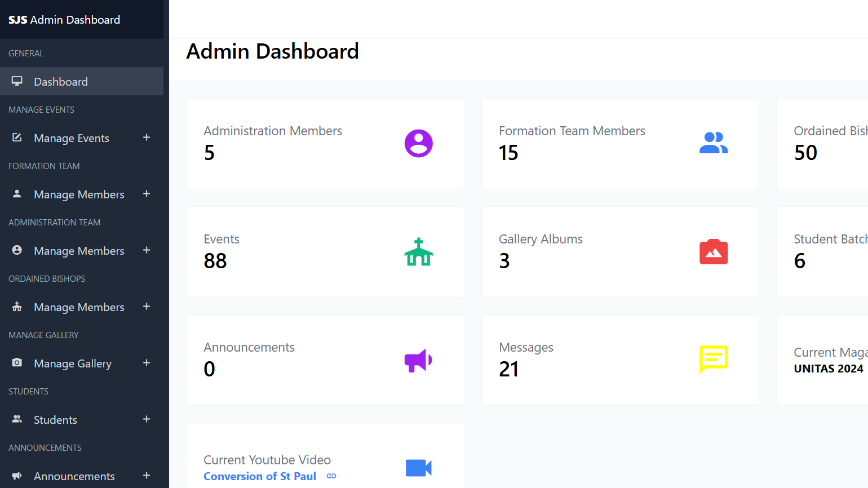
Task: Click the Admin Dashboard page heading
Action: point(273,51)
